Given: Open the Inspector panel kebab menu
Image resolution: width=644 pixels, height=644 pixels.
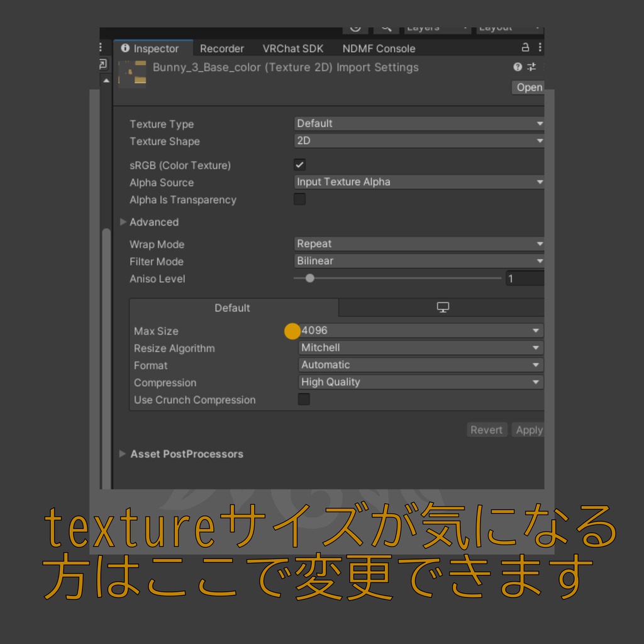Looking at the screenshot, I should [x=540, y=48].
